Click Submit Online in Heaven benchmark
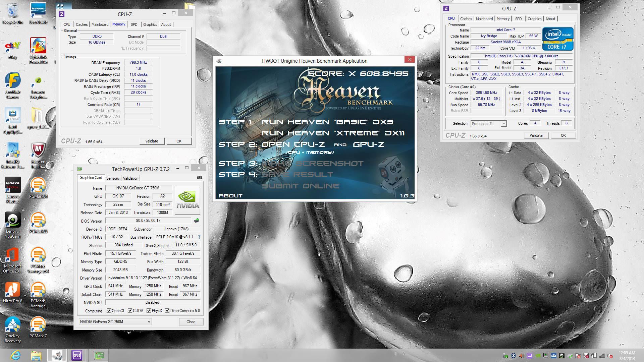This screenshot has height=362, width=644. point(301,186)
